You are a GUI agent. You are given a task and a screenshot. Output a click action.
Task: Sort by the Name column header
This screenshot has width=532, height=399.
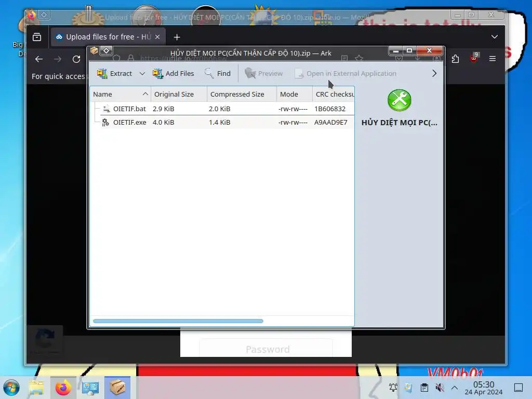click(x=121, y=95)
